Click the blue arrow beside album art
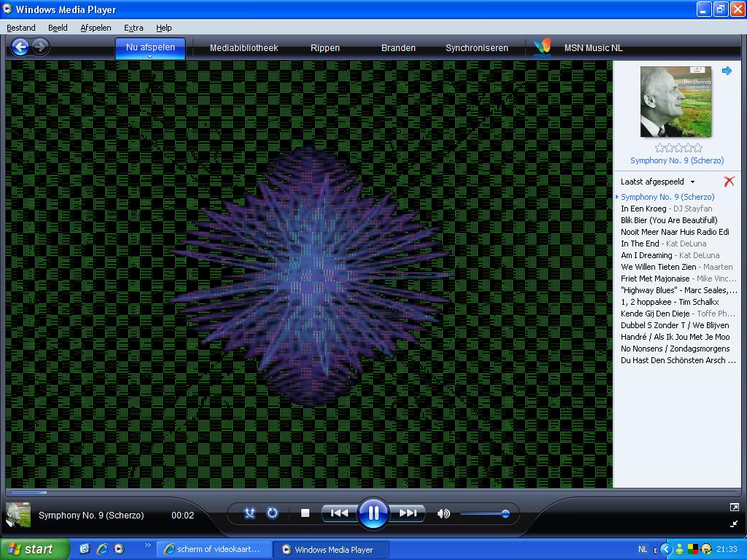This screenshot has height=560, width=747. click(727, 71)
